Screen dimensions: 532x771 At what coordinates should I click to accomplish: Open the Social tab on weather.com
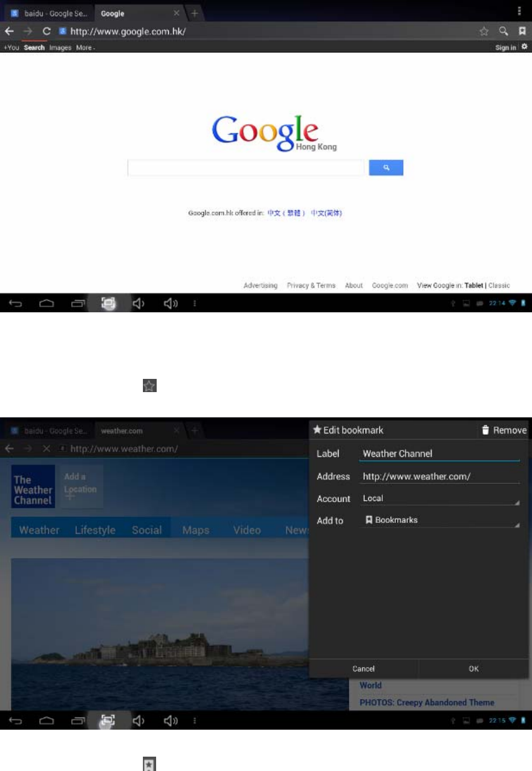tap(147, 530)
